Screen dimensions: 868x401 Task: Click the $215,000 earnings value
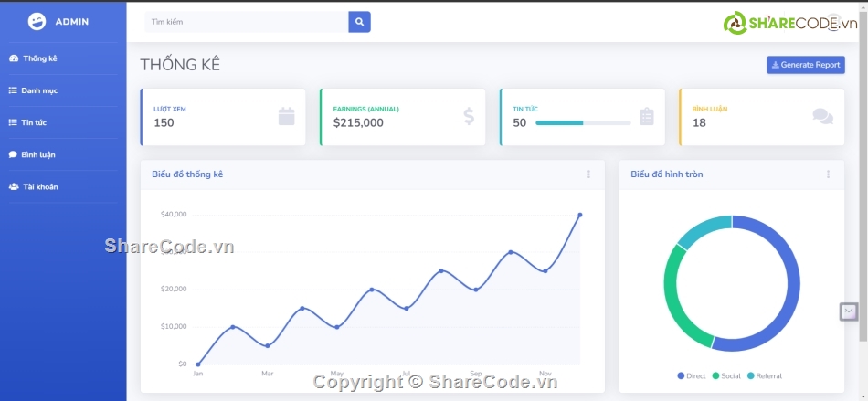[x=358, y=122]
